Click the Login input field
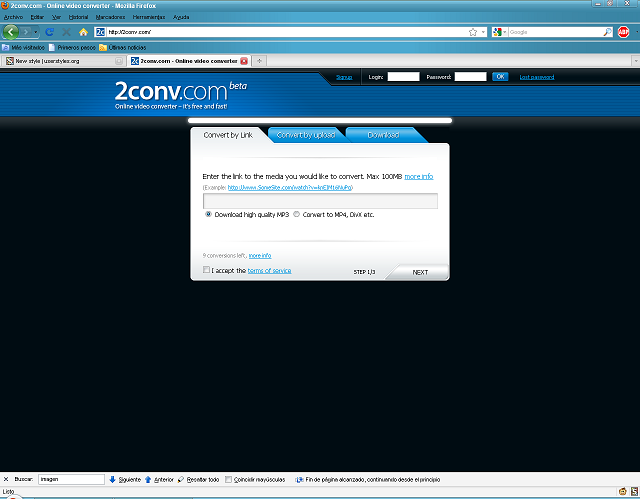This screenshot has height=499, width=640. [x=403, y=77]
